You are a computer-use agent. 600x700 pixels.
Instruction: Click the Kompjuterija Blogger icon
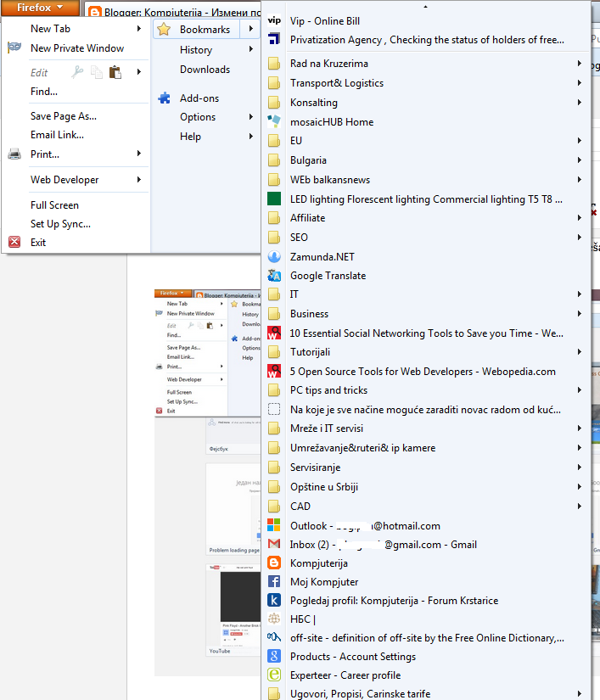coord(274,563)
